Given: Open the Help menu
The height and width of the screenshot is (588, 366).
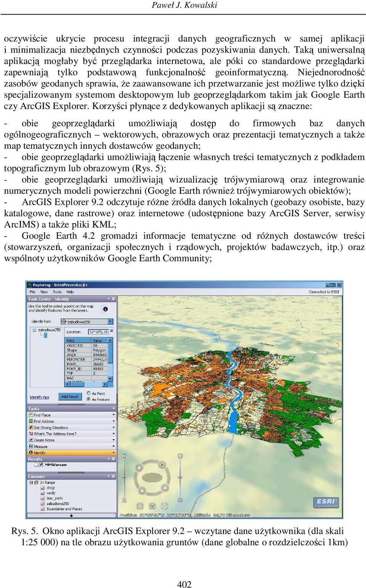Looking at the screenshot, I should pos(70,292).
